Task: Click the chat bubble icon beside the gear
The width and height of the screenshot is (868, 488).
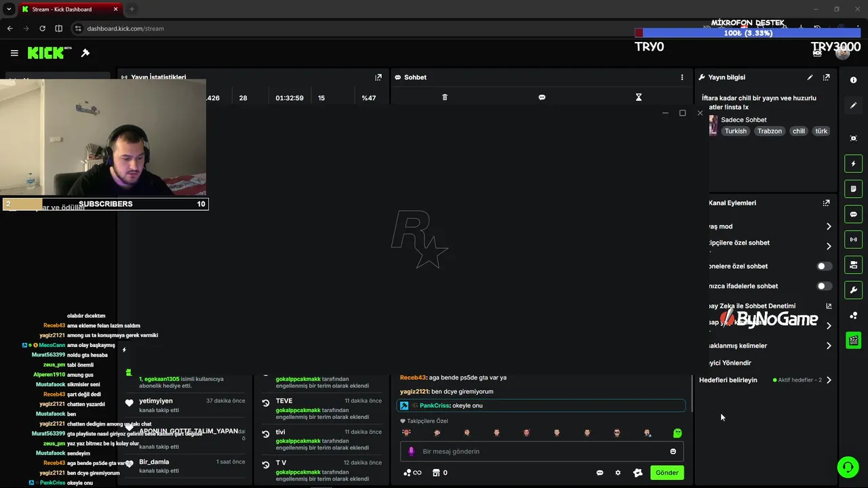Action: 599,472
